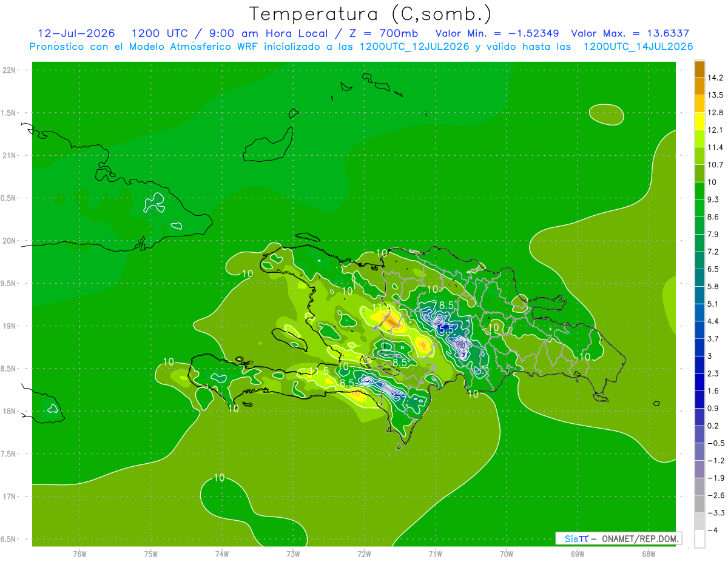Screen dimensions: 728x562
Task: Click the 71W longitude axis label
Action: [x=435, y=554]
